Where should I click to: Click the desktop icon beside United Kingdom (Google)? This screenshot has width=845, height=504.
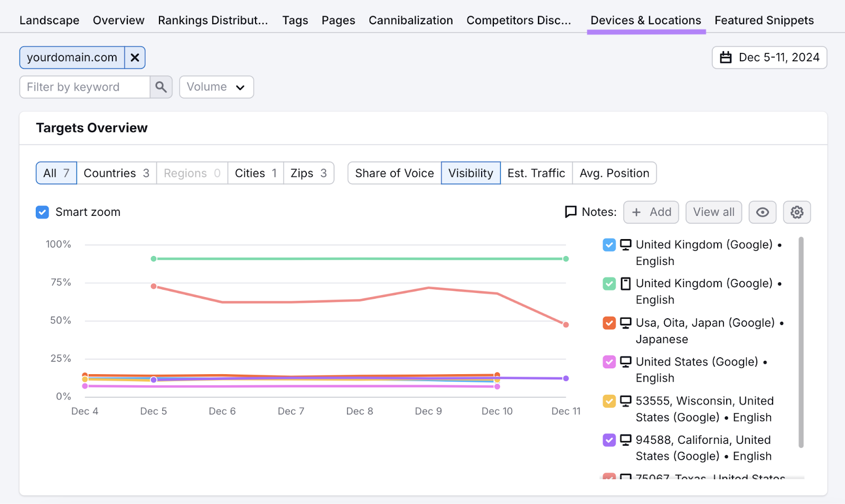pyautogui.click(x=625, y=244)
